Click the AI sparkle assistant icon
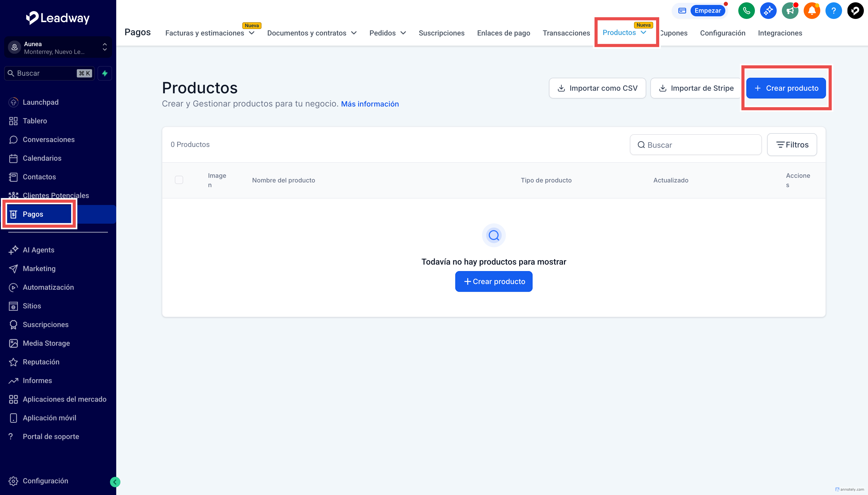868x495 pixels. (768, 11)
